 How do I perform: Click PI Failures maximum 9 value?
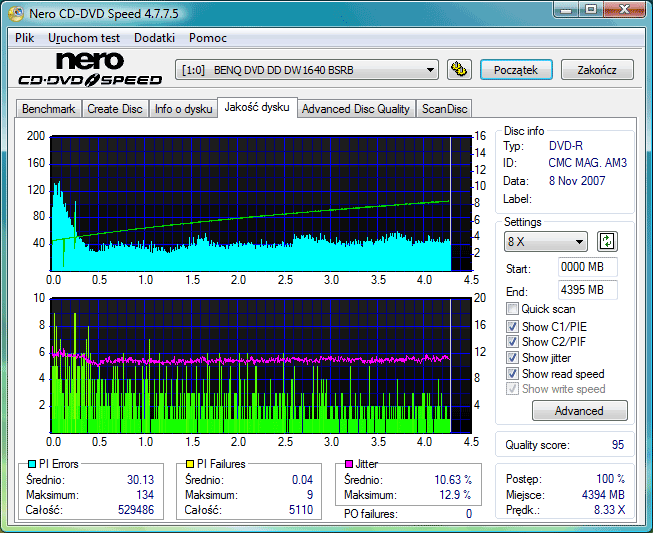click(310, 495)
